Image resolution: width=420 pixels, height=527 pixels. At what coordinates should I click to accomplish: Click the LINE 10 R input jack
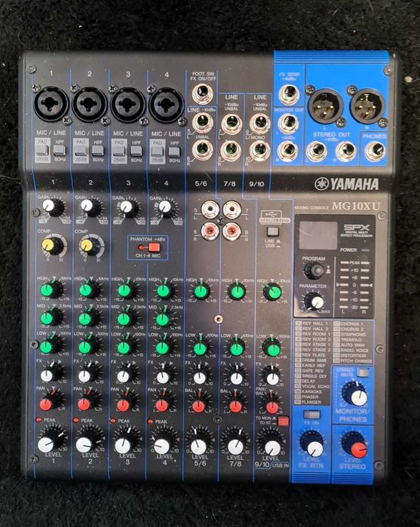[260, 151]
